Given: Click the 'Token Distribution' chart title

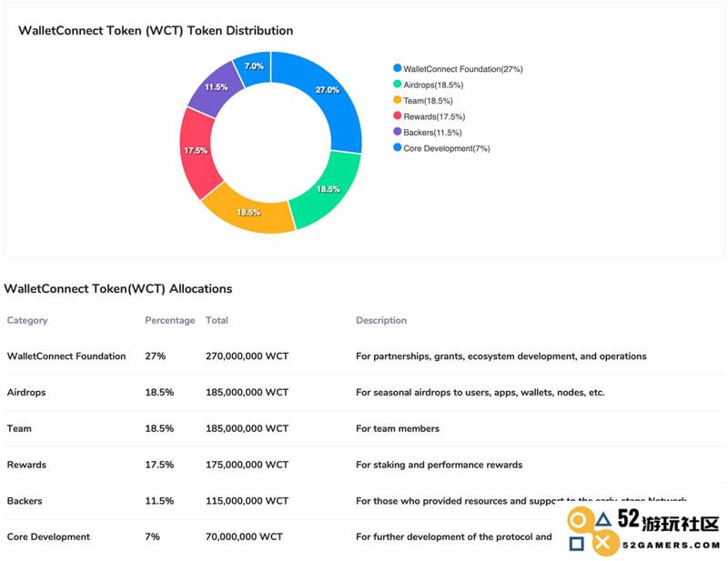Looking at the screenshot, I should click(x=156, y=31).
